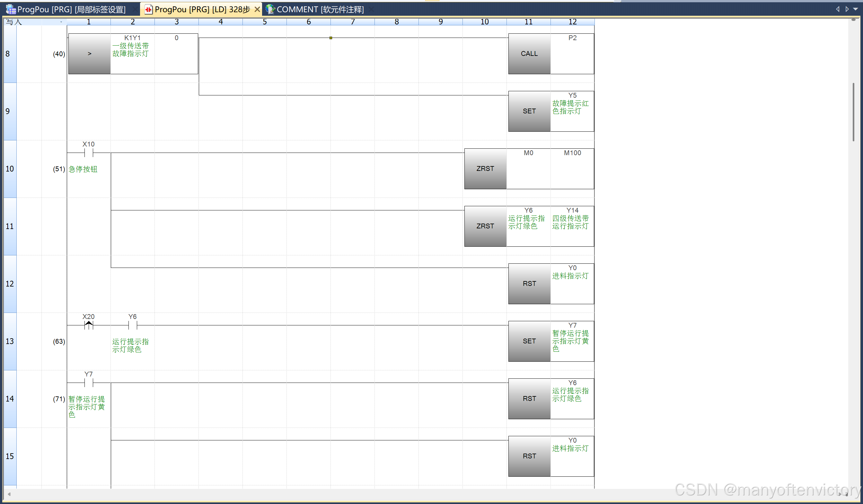Click the Y5 故障提示红色指示灯 operand

coord(572,111)
